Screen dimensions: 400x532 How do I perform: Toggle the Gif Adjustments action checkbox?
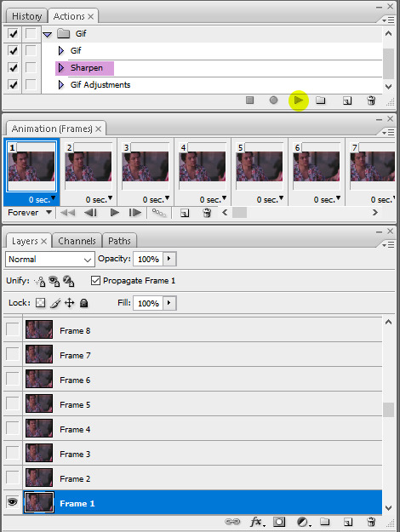tap(14, 84)
